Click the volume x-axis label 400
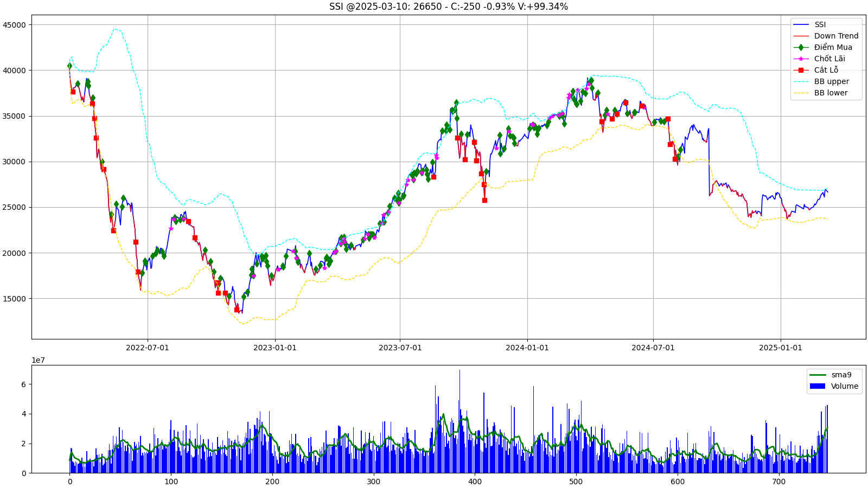 click(475, 481)
